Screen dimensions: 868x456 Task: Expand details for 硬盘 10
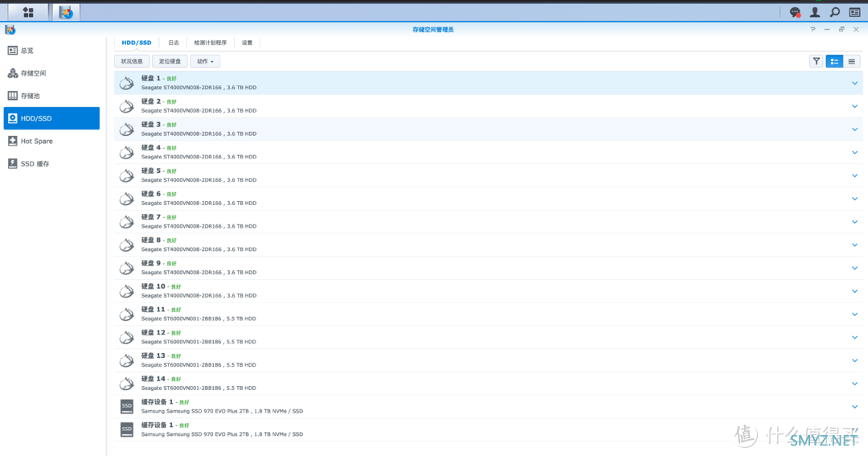tap(854, 291)
